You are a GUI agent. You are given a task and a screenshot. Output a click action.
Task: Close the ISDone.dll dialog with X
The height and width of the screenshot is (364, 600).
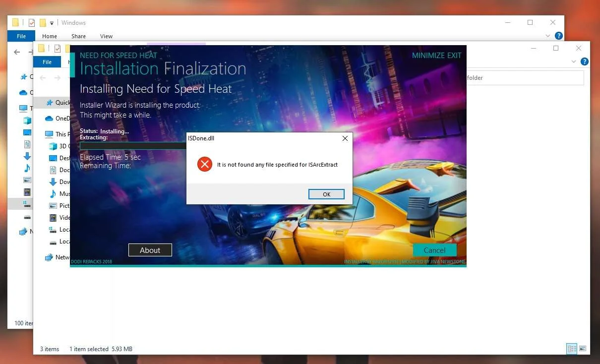[x=345, y=138]
